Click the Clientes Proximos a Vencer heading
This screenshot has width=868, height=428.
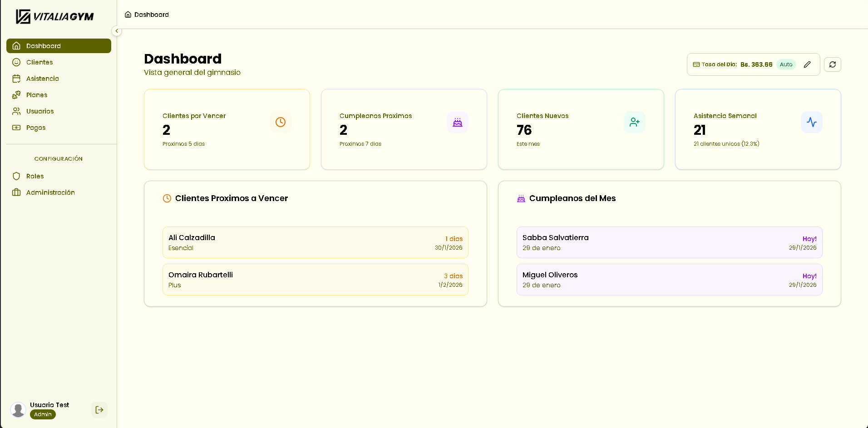[232, 198]
